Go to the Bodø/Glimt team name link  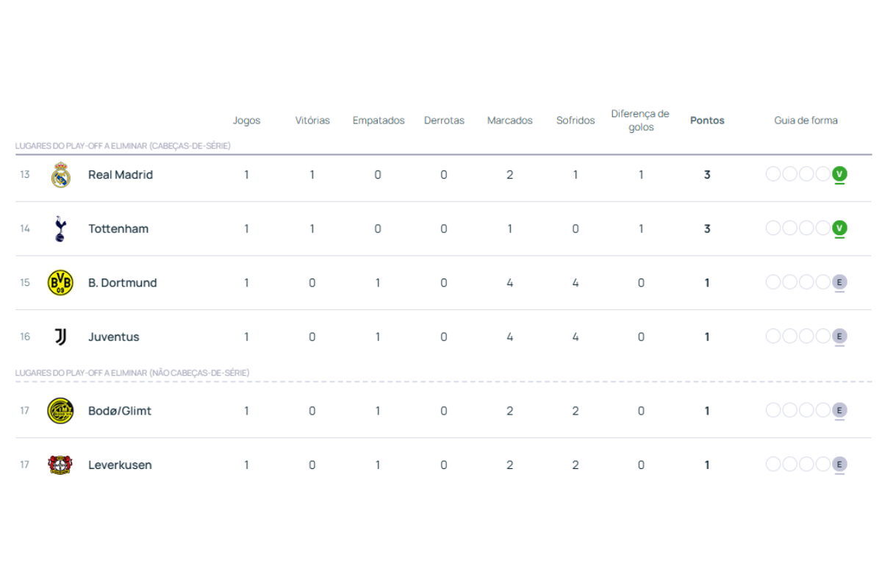pyautogui.click(x=120, y=411)
